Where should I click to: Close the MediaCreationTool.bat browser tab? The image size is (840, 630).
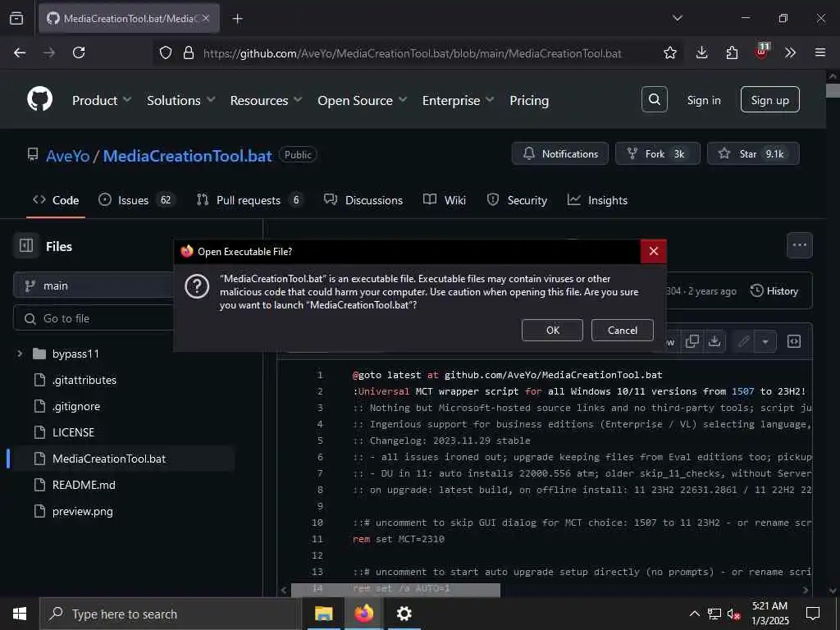click(206, 18)
